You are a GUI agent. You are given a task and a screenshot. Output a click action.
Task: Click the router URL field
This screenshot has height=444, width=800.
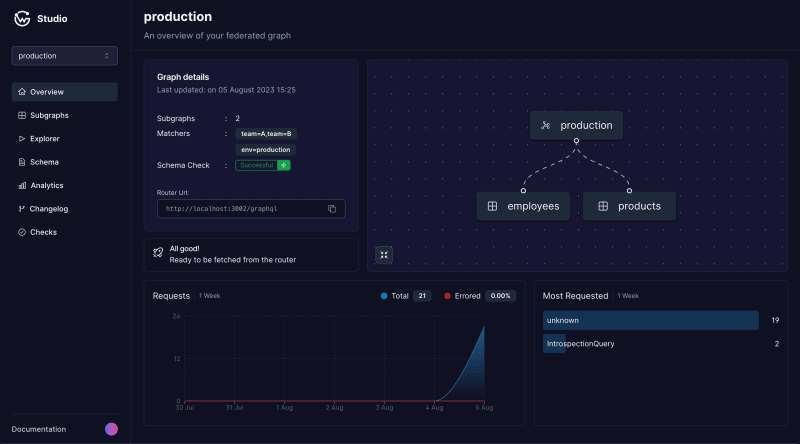coord(251,209)
